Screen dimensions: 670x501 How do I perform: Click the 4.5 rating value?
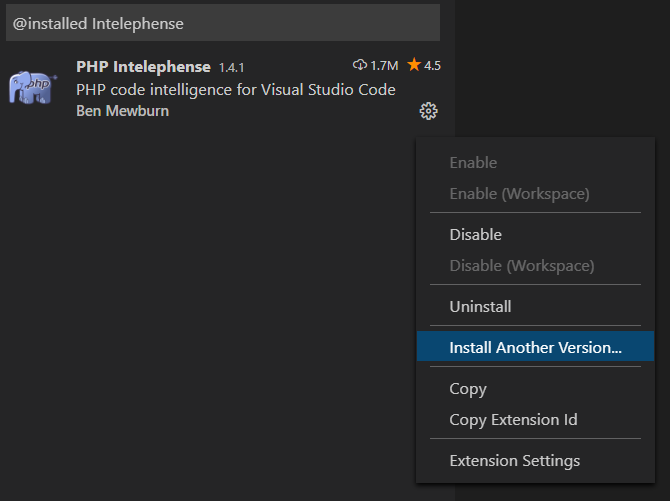click(432, 65)
